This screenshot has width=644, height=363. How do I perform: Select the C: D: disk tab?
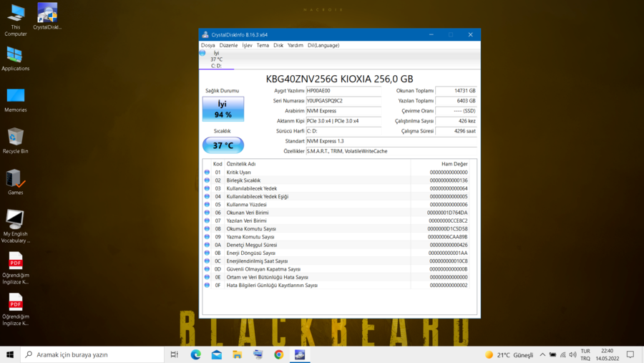point(216,59)
